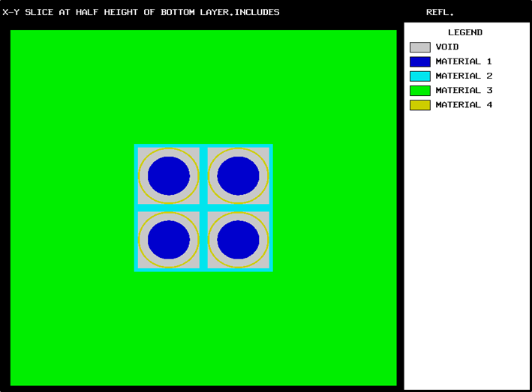Select the MATERIAL 3 legend label
This screenshot has height=392, width=532.
(464, 90)
